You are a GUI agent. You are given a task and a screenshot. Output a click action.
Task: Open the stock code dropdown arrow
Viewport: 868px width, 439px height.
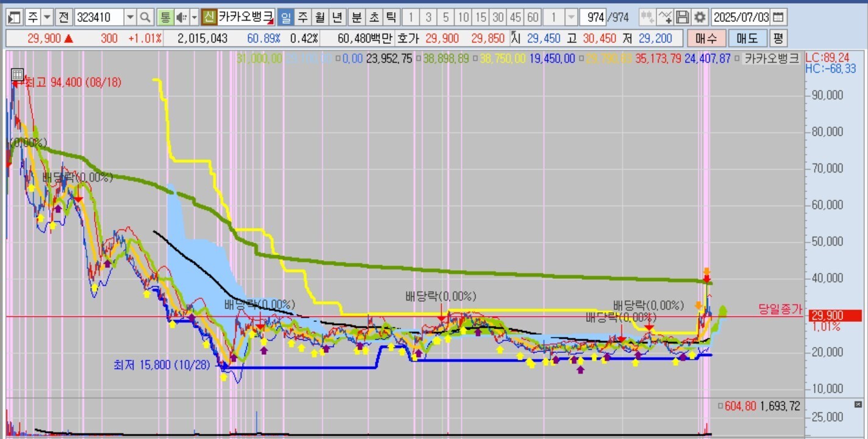pyautogui.click(x=130, y=17)
